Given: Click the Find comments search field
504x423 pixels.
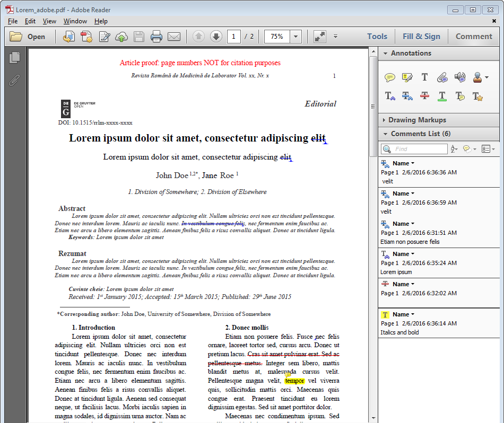Looking at the screenshot, I should click(x=414, y=149).
